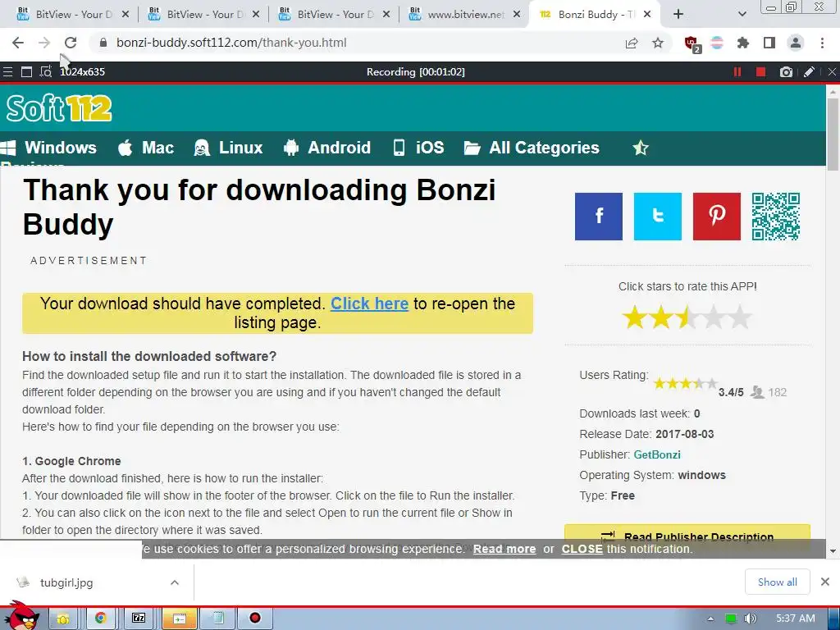Share on Facebook
Image resolution: width=840 pixels, height=630 pixels.
[598, 217]
